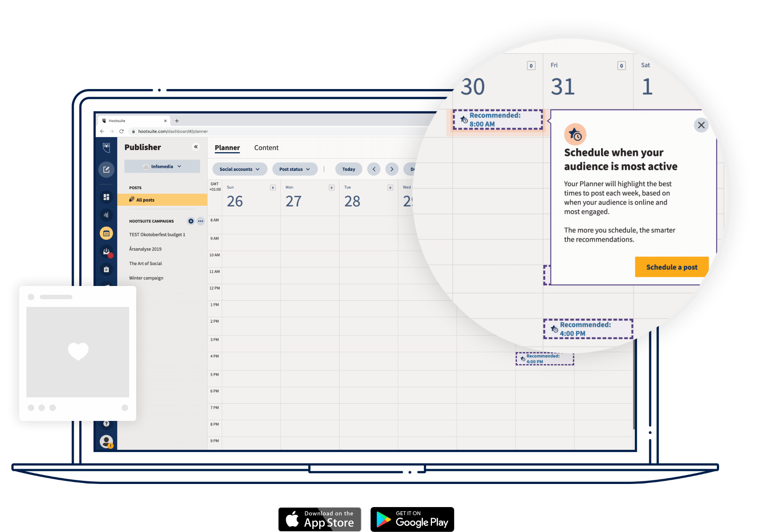Open the Help question-mark icon
The image size is (766, 532).
click(x=106, y=423)
